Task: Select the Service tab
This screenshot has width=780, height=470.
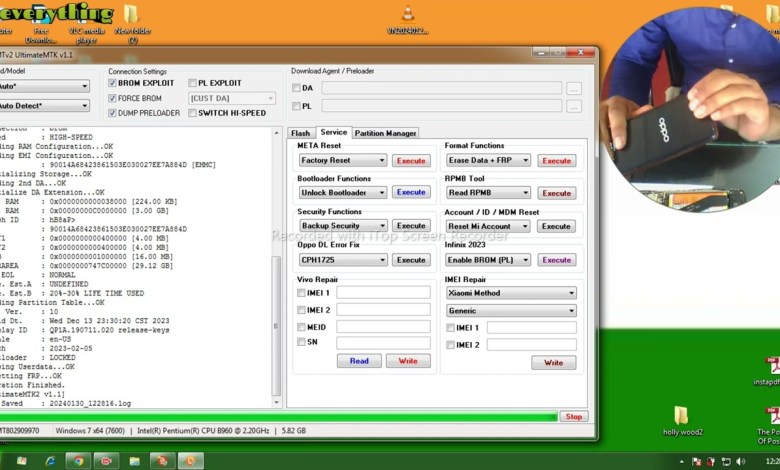Action: click(x=333, y=132)
